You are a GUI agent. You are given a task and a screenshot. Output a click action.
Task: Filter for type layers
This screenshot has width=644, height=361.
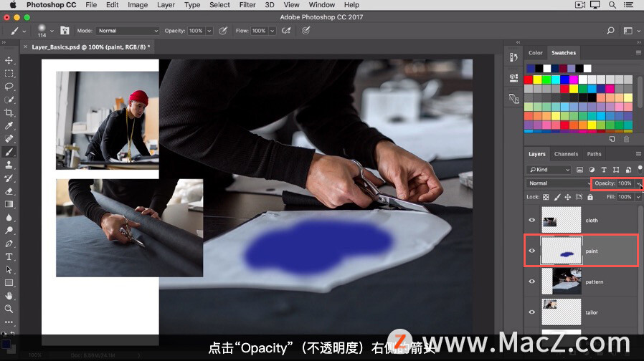click(604, 170)
